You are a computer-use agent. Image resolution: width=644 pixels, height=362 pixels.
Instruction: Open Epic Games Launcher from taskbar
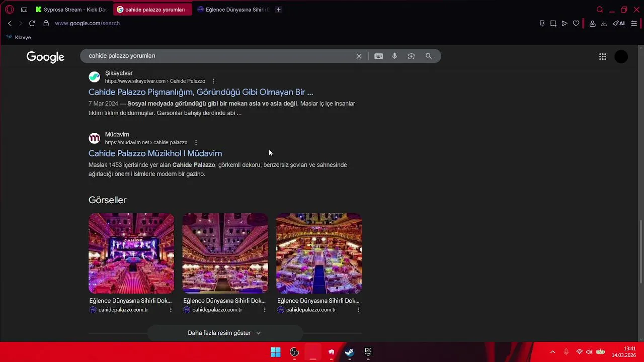[x=368, y=352]
